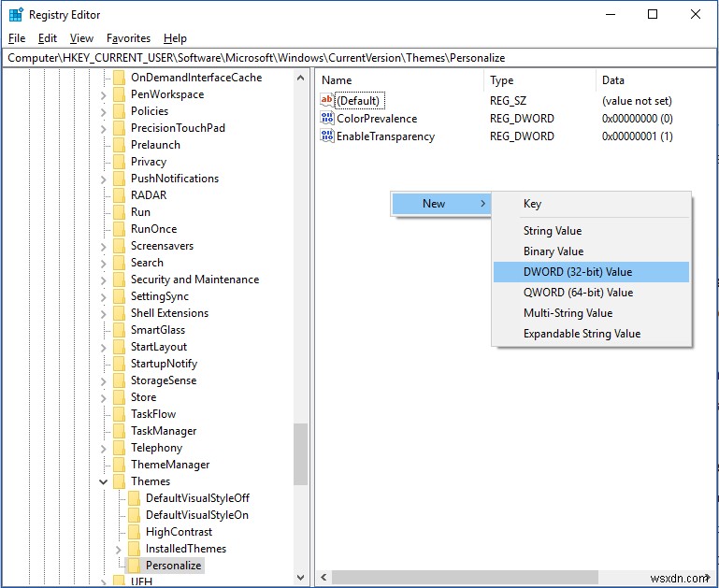Choose Expandable String Value from submenu
This screenshot has height=588, width=719.
[x=591, y=334]
